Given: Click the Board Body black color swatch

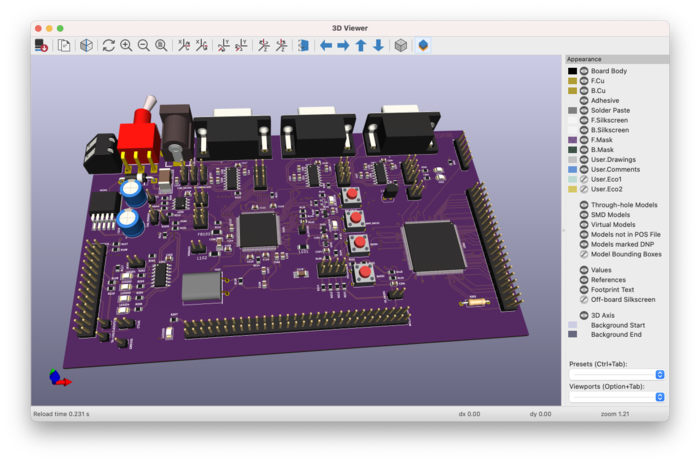Looking at the screenshot, I should pyautogui.click(x=572, y=71).
